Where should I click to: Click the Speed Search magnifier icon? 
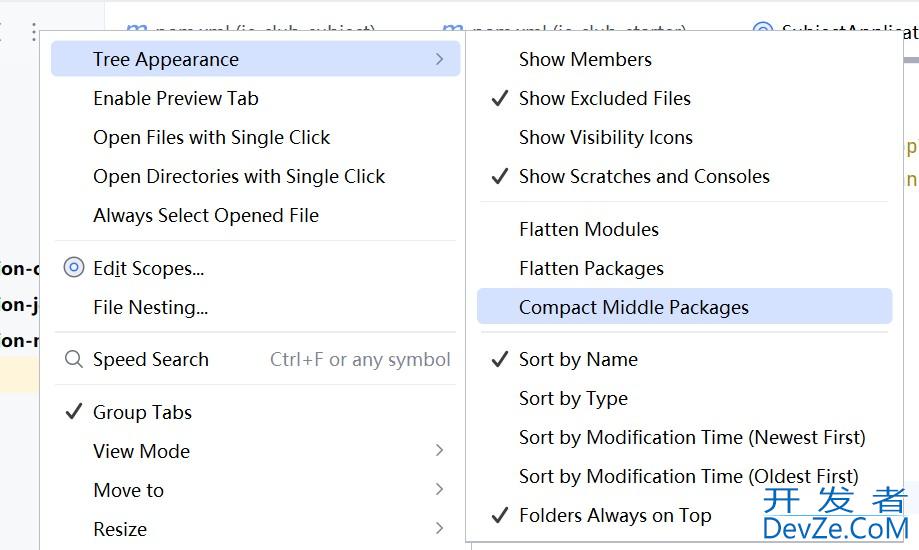pos(73,360)
